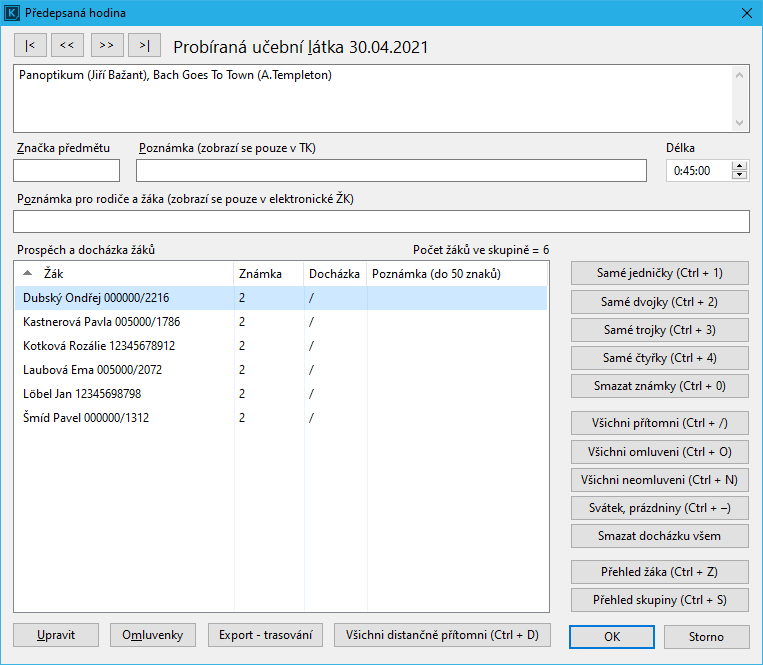Click the application icon in title bar
The width and height of the screenshot is (763, 665).
(13, 13)
